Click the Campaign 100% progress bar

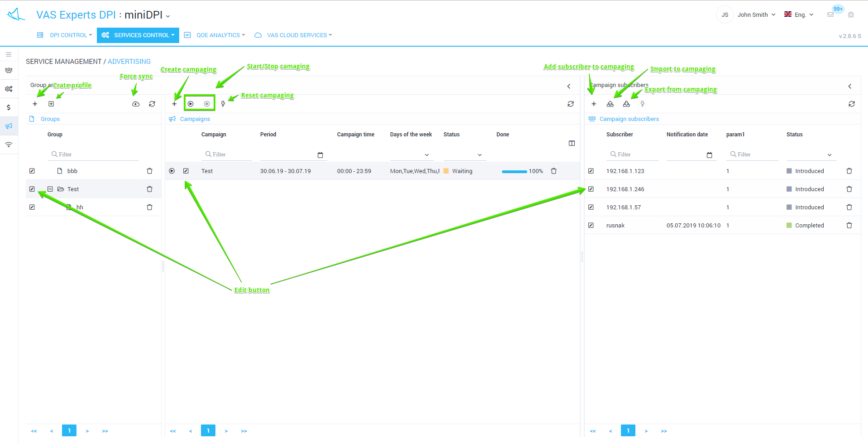(514, 171)
